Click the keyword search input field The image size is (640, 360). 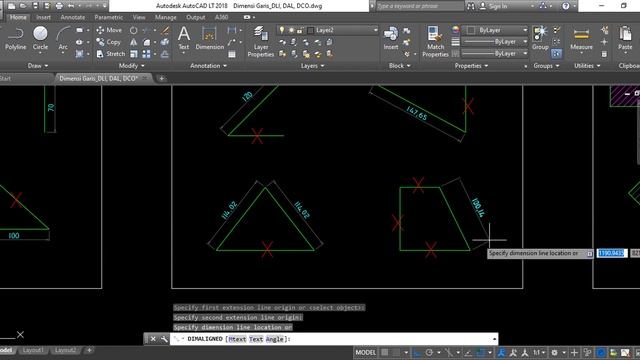(x=419, y=6)
